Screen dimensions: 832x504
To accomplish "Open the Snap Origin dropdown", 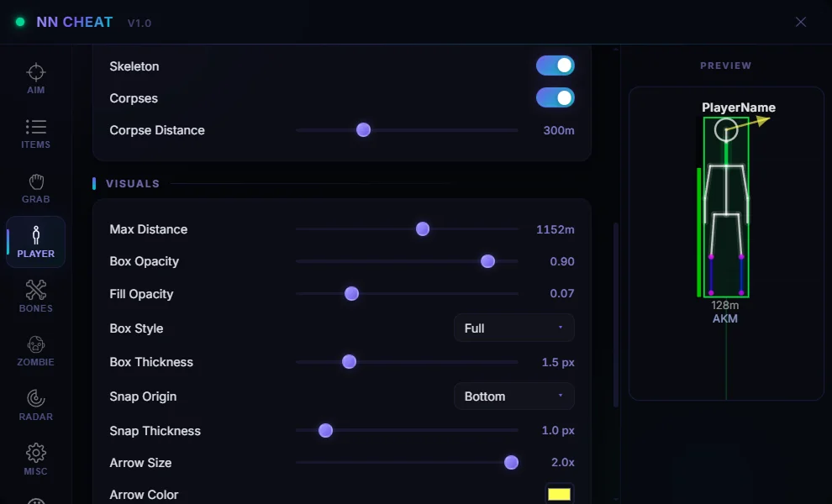I will coord(513,396).
